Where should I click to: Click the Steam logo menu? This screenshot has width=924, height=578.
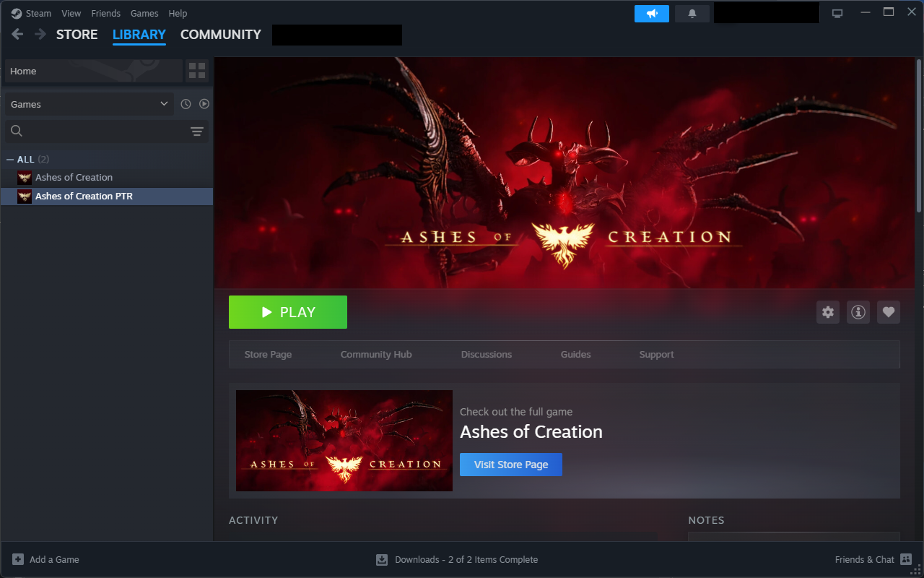coord(16,13)
